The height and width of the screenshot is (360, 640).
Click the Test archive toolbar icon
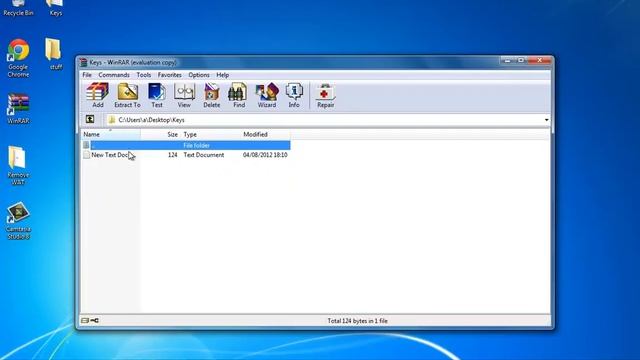tap(157, 95)
